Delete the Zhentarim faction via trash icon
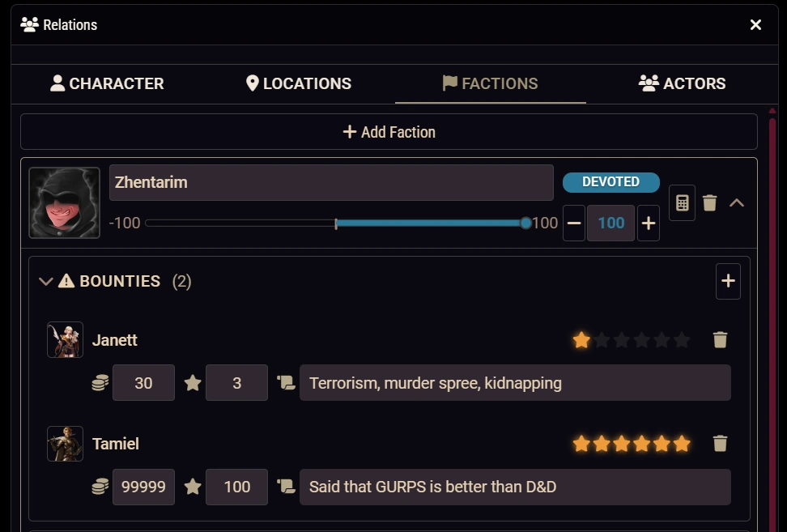The image size is (787, 532). pos(710,202)
